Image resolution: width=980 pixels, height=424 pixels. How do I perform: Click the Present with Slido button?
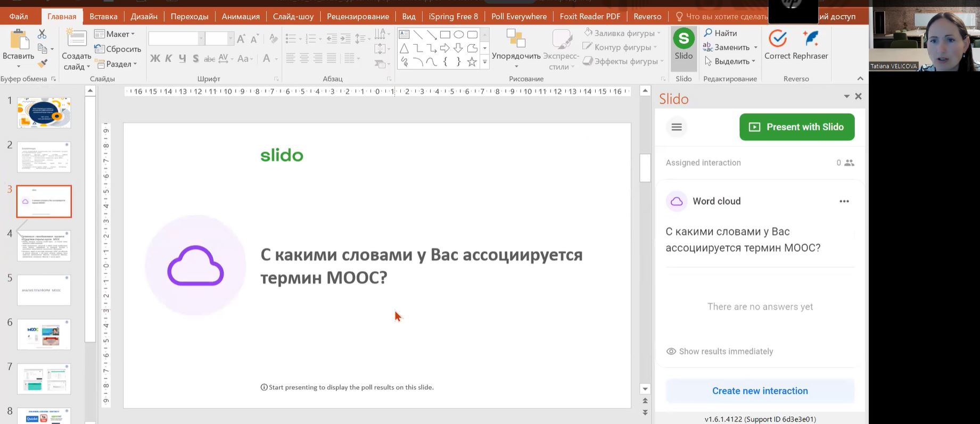[x=796, y=127]
